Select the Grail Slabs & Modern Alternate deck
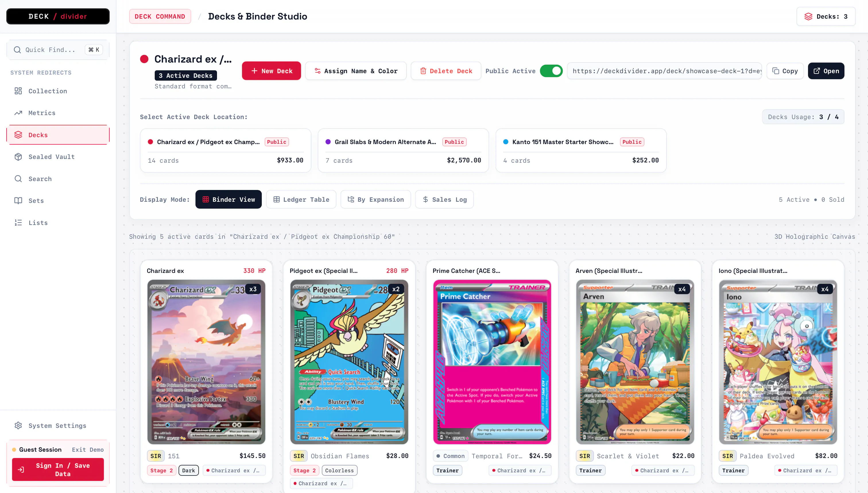 403,151
